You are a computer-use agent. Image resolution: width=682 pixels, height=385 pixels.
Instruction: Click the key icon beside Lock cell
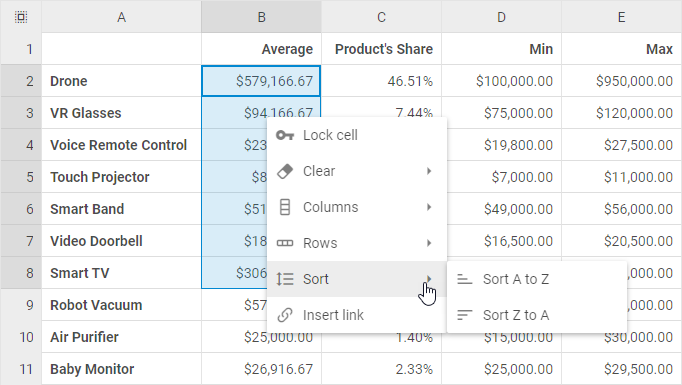pos(285,135)
